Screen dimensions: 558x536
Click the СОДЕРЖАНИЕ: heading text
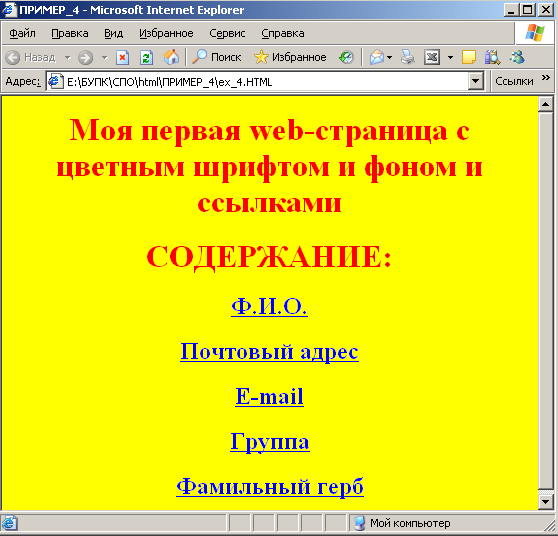coord(269,257)
